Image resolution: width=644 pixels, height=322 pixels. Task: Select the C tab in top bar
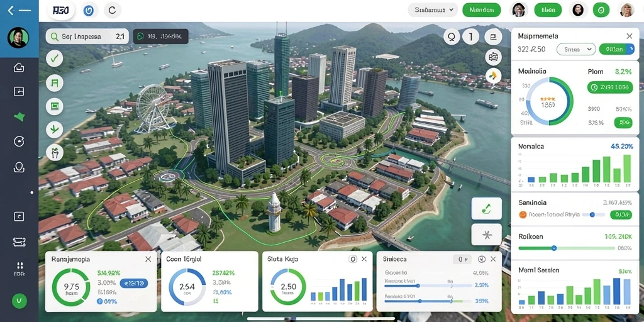112,10
